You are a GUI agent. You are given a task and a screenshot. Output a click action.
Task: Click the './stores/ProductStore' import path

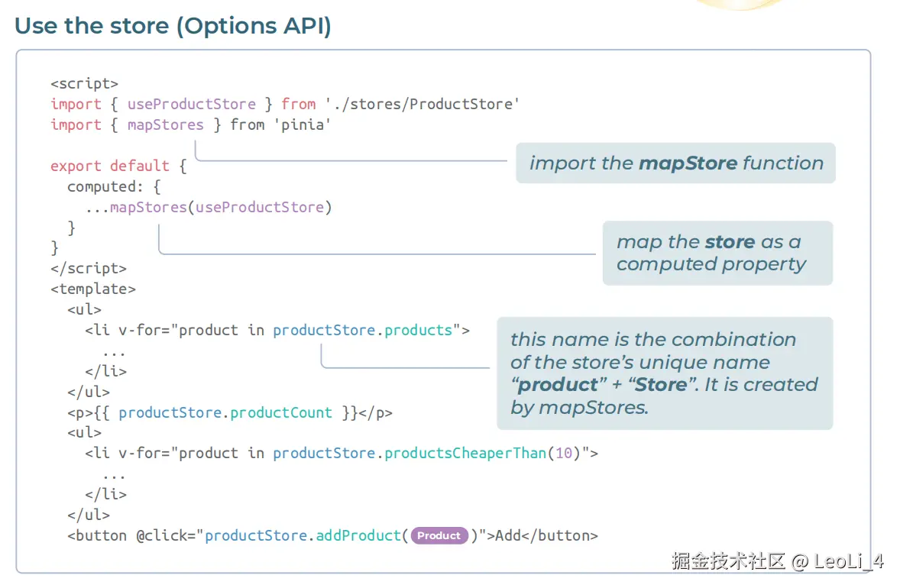tap(422, 104)
